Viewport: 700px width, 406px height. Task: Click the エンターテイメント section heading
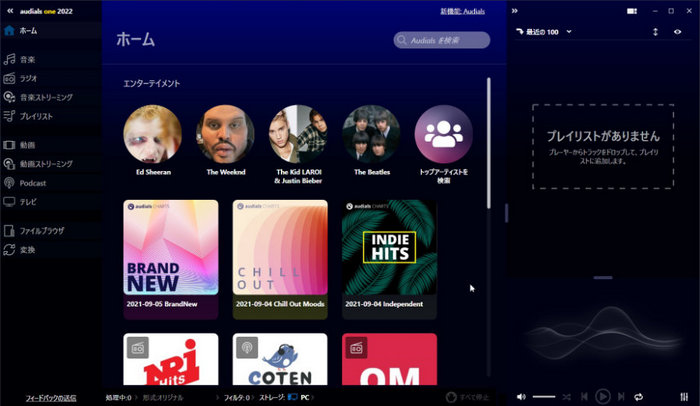(x=152, y=84)
